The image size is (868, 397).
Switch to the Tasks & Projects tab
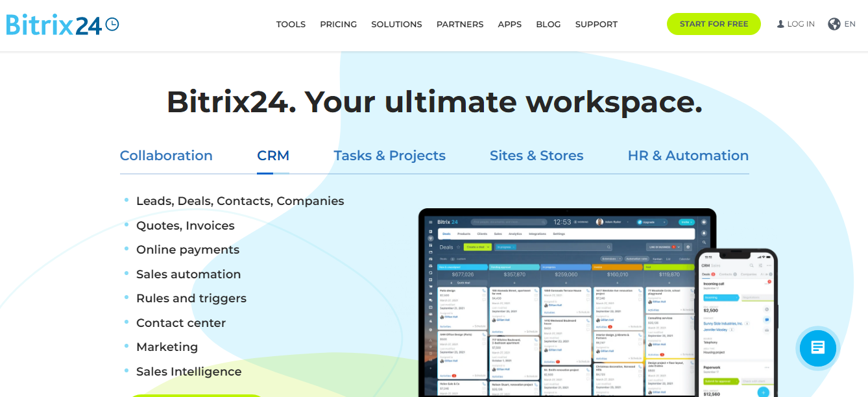(x=389, y=156)
